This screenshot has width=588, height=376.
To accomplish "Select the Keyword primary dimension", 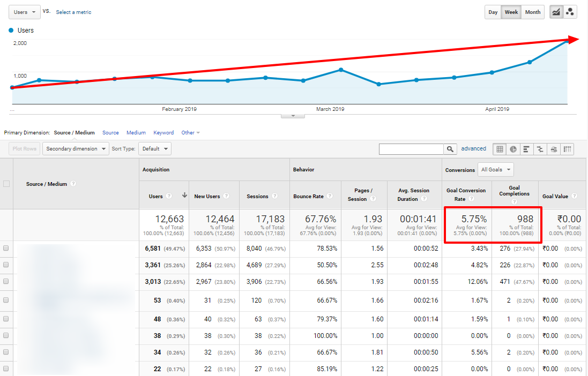I will [163, 132].
